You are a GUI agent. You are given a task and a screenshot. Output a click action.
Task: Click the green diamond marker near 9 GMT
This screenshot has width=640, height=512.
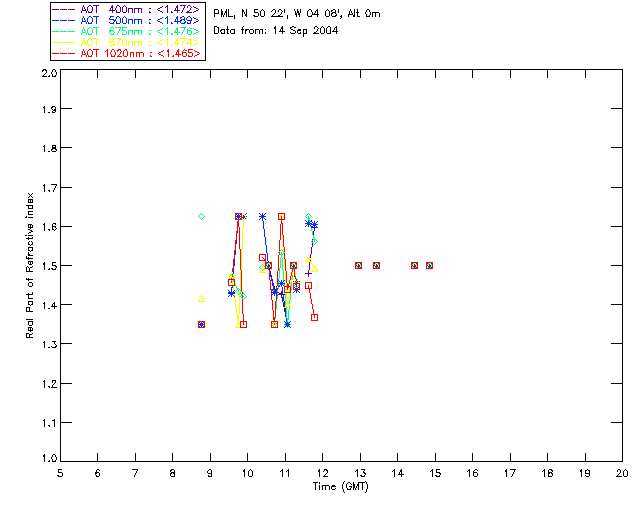click(x=201, y=216)
